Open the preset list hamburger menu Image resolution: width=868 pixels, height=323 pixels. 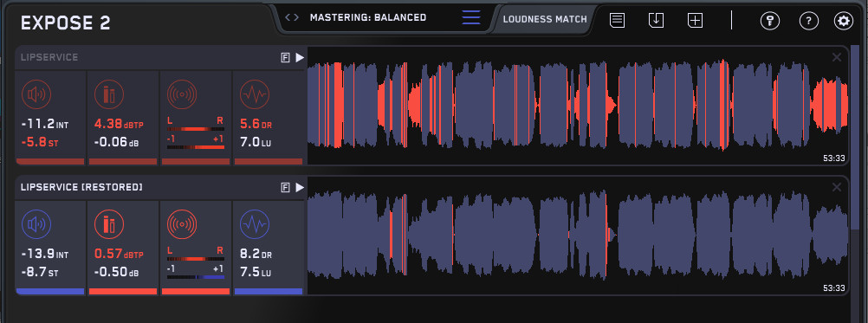point(471,17)
